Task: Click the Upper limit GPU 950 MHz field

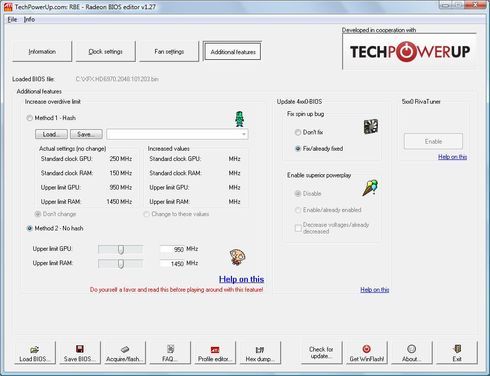Action: pos(172,249)
